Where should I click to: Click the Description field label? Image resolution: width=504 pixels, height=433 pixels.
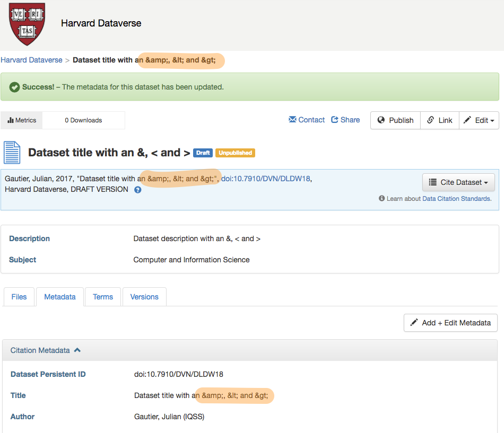tap(29, 238)
